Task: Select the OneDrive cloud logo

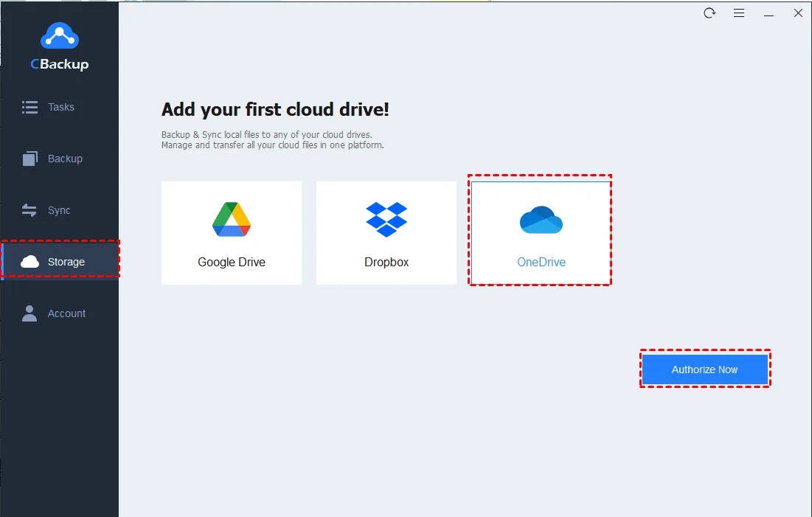Action: coord(541,220)
